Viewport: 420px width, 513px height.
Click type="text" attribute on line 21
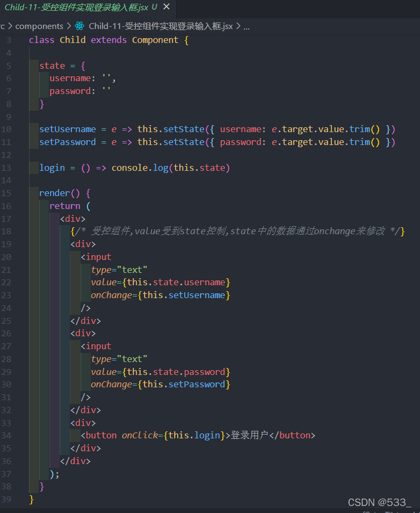119,270
